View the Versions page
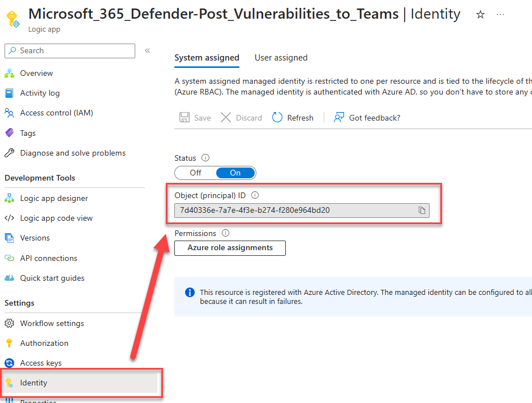 click(x=36, y=238)
